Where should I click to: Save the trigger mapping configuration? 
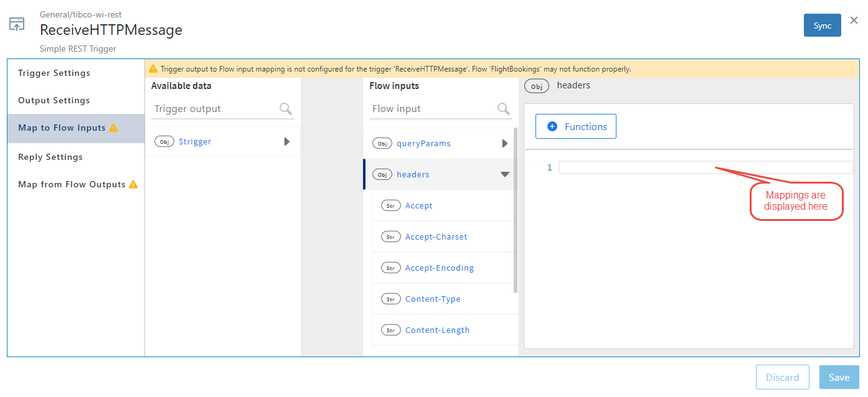(x=839, y=377)
